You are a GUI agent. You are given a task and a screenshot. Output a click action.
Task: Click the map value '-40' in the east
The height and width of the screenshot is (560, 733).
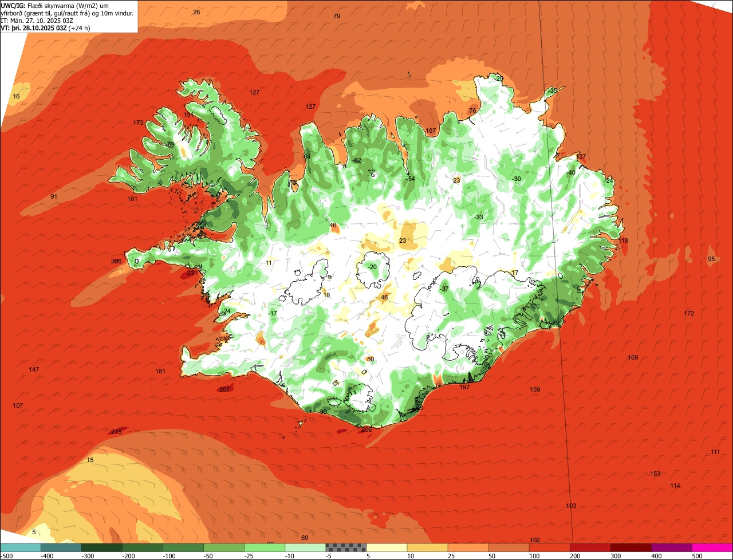[x=570, y=172]
